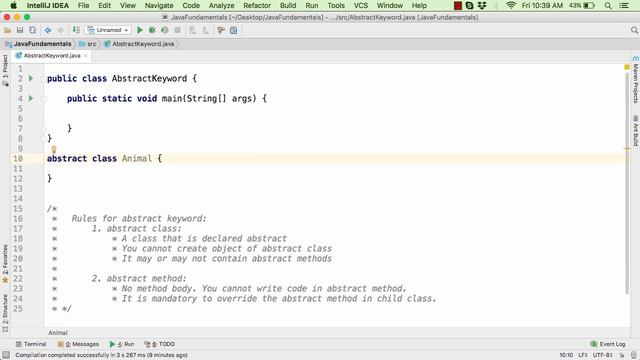Open the Run tool window
640x360 pixels.
click(122, 344)
